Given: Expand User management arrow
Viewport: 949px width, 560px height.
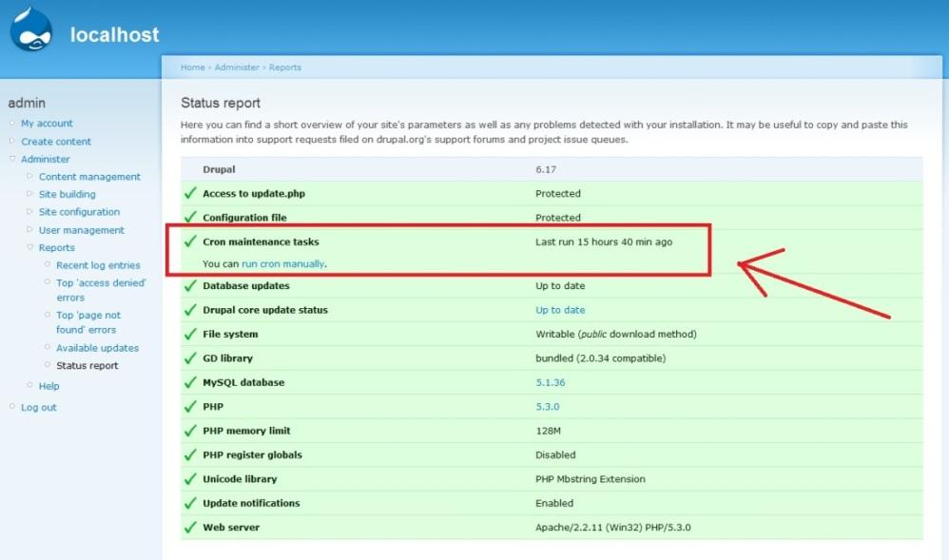Looking at the screenshot, I should (x=29, y=229).
